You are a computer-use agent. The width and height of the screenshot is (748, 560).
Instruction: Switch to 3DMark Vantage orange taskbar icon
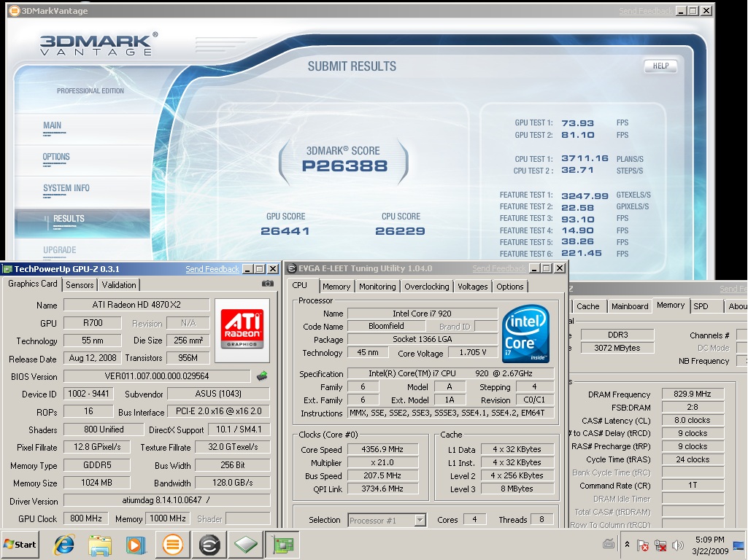(x=173, y=544)
